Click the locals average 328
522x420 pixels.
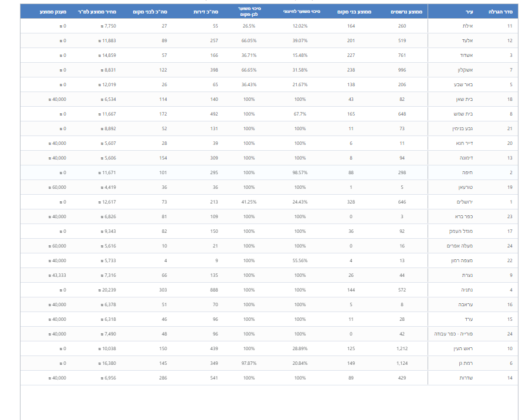coord(351,202)
